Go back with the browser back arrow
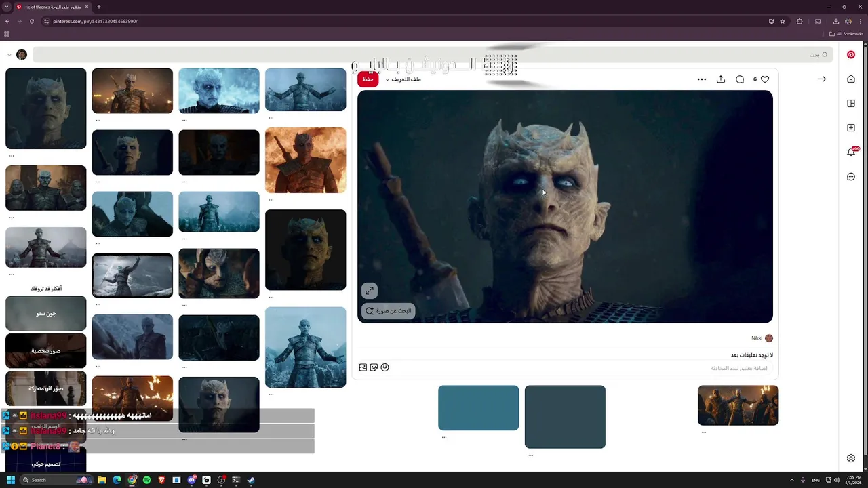The height and width of the screenshot is (488, 868). coord(7,21)
